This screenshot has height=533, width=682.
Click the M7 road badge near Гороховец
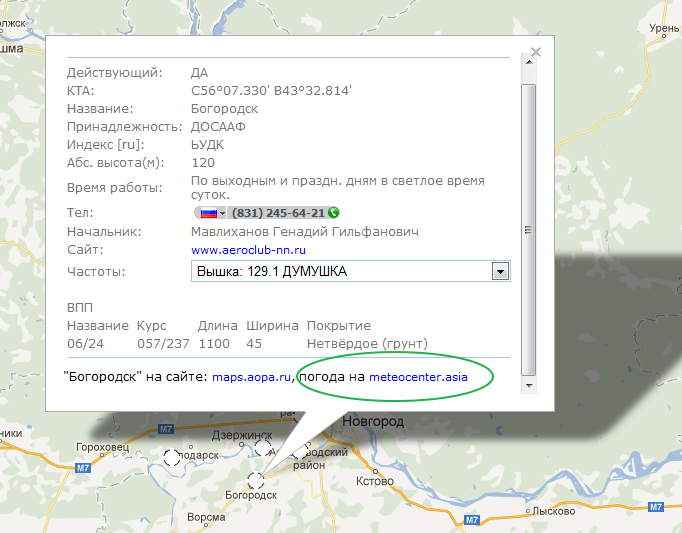(83, 468)
